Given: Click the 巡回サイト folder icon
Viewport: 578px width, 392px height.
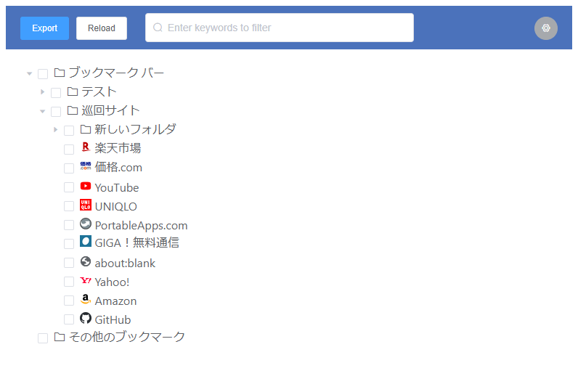Looking at the screenshot, I should point(73,110).
